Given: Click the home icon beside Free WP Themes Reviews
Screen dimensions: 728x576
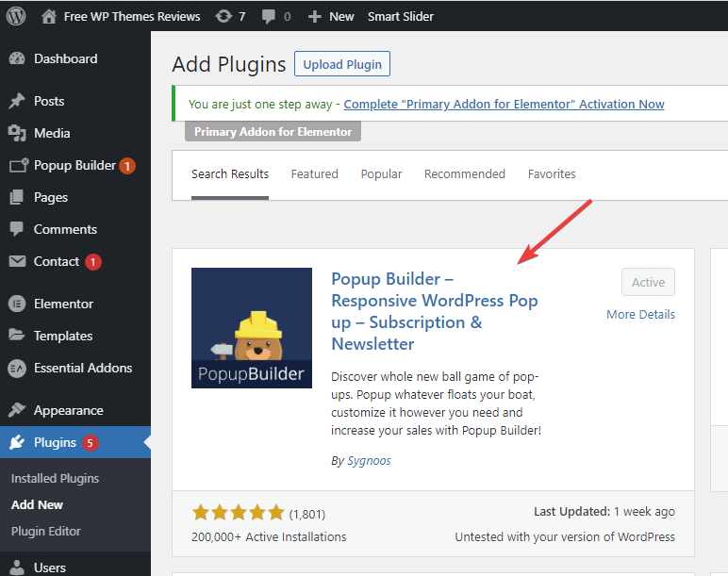Looking at the screenshot, I should click(48, 17).
